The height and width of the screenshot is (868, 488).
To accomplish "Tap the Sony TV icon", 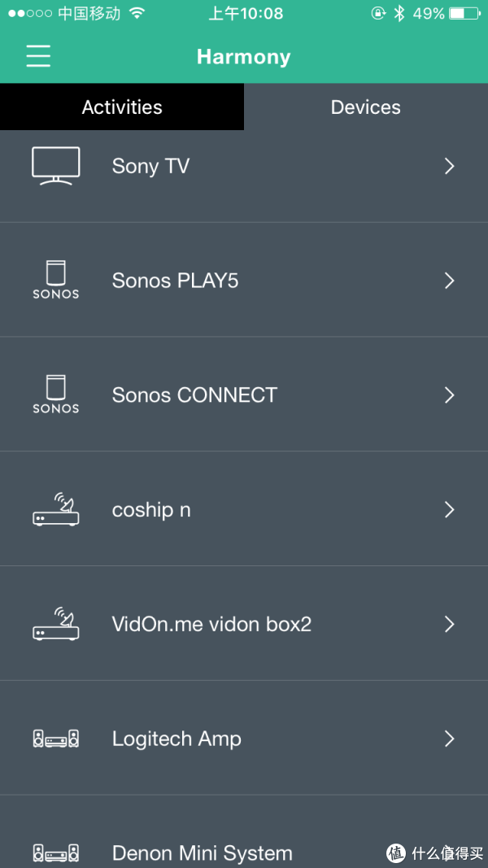I will [x=55, y=166].
